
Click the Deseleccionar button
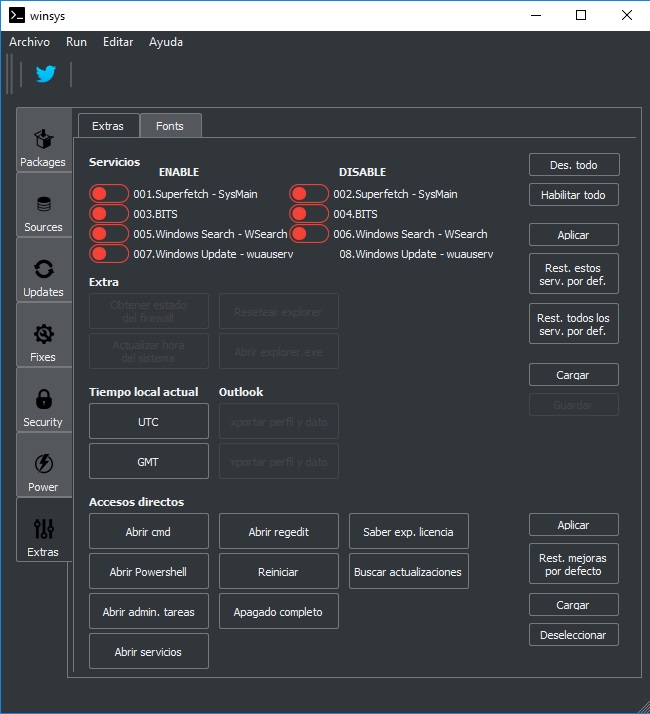coord(573,635)
